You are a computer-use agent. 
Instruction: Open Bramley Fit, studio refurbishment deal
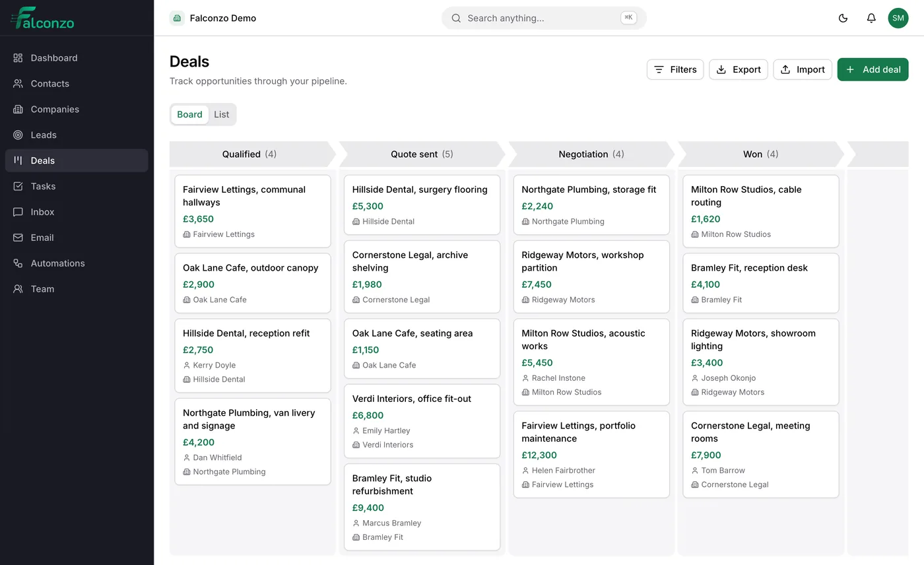(x=422, y=507)
